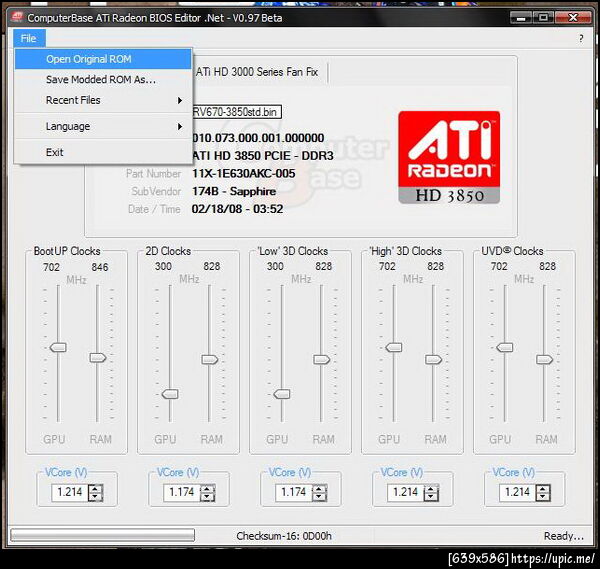Adjust the BootUP Clocks GPU slider

pos(58,347)
